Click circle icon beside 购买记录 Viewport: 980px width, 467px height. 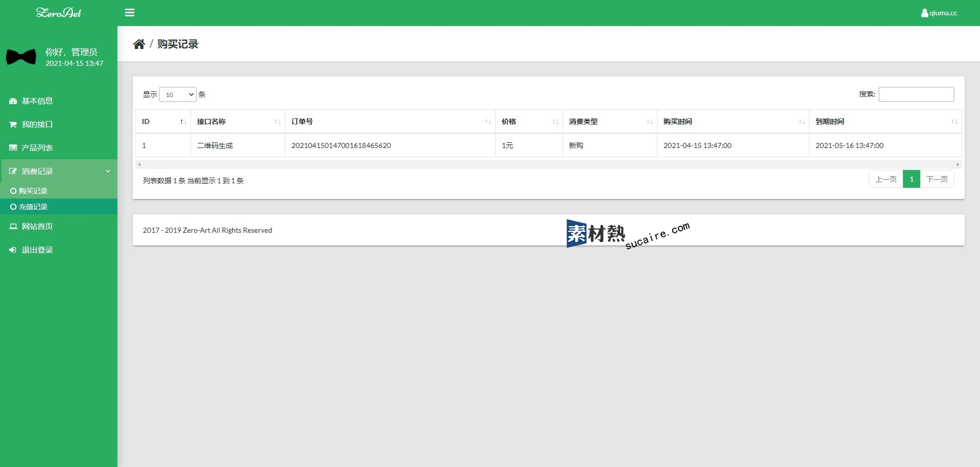pos(13,191)
